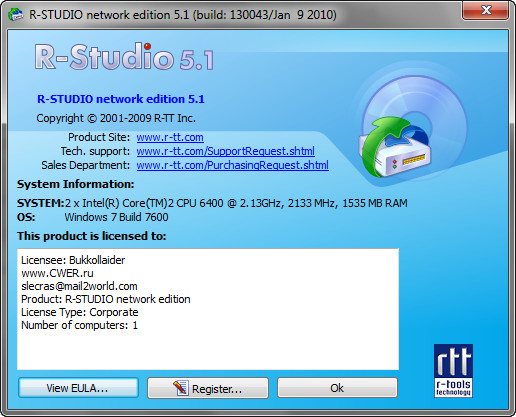Click the License Type: Corporate line
516x417 pixels.
80,312
